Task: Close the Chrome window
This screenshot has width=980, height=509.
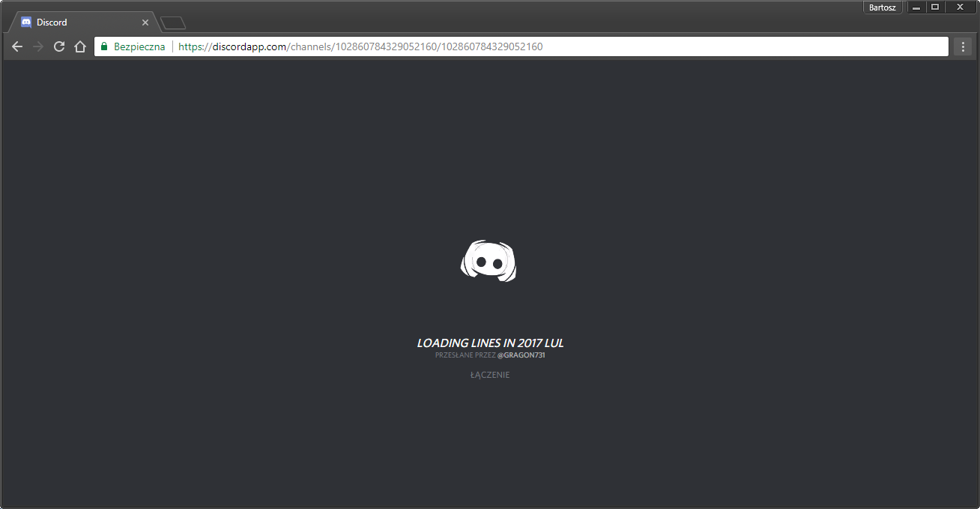Action: (960, 7)
